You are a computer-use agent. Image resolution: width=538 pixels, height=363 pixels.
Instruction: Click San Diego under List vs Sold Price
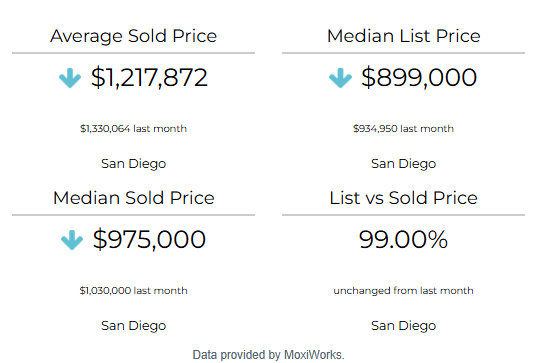404,326
